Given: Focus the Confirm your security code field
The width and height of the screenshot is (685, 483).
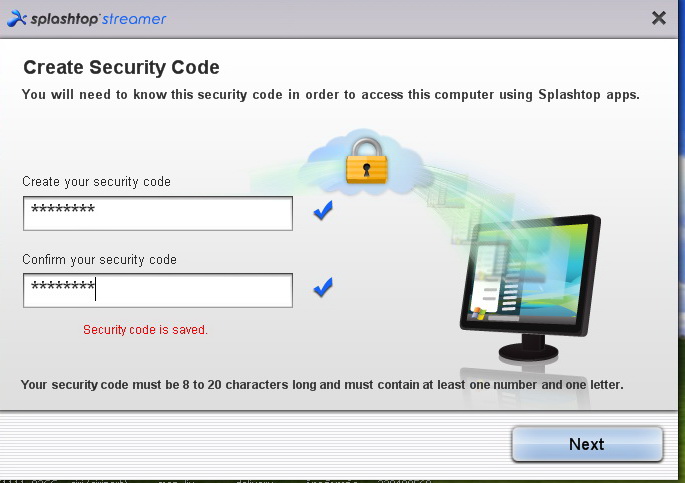Looking at the screenshot, I should [x=158, y=290].
